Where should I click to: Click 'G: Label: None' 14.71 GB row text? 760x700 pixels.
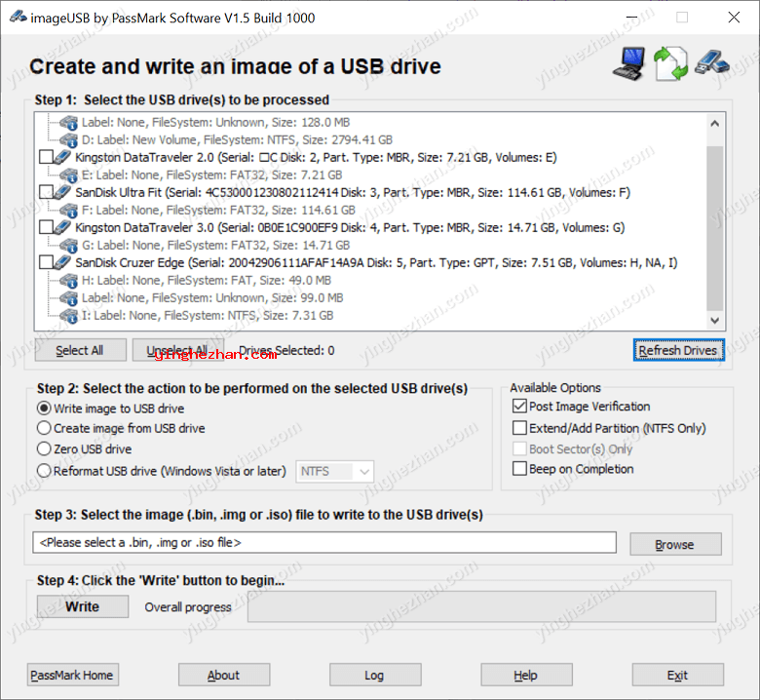tap(215, 245)
